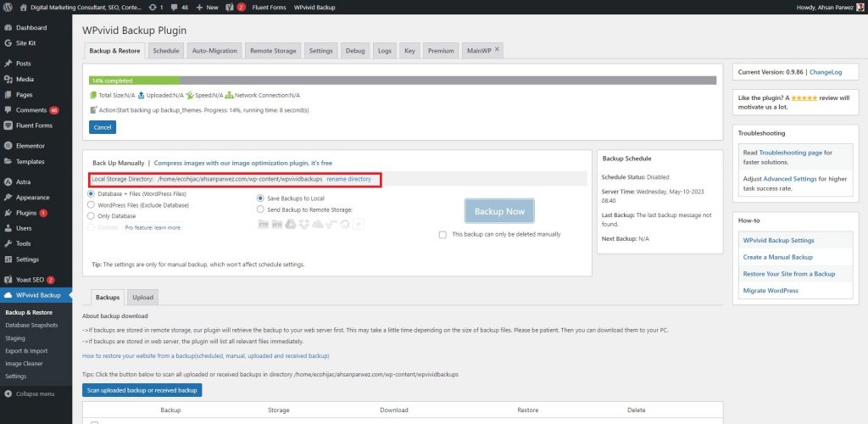The width and height of the screenshot is (868, 424).
Task: Select Only Database option
Action: pyautogui.click(x=92, y=216)
